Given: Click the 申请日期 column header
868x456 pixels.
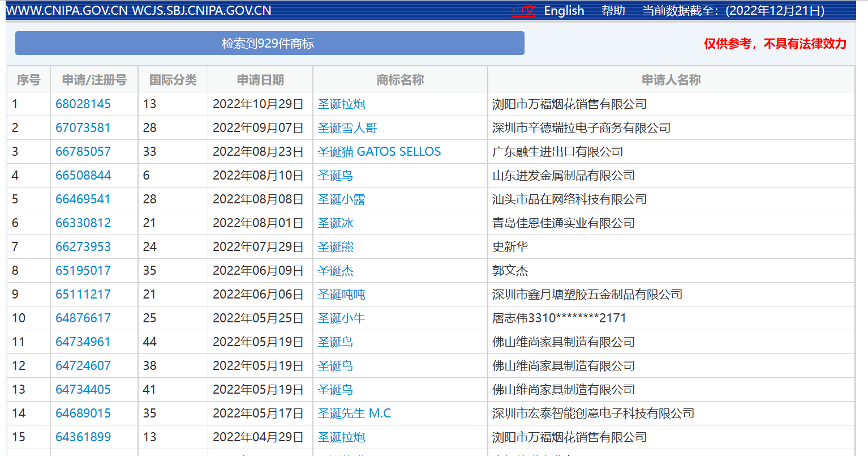Looking at the screenshot, I should coord(260,80).
